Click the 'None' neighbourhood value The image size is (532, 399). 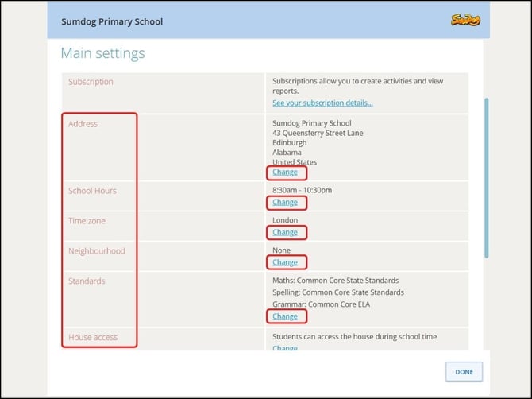(x=281, y=250)
